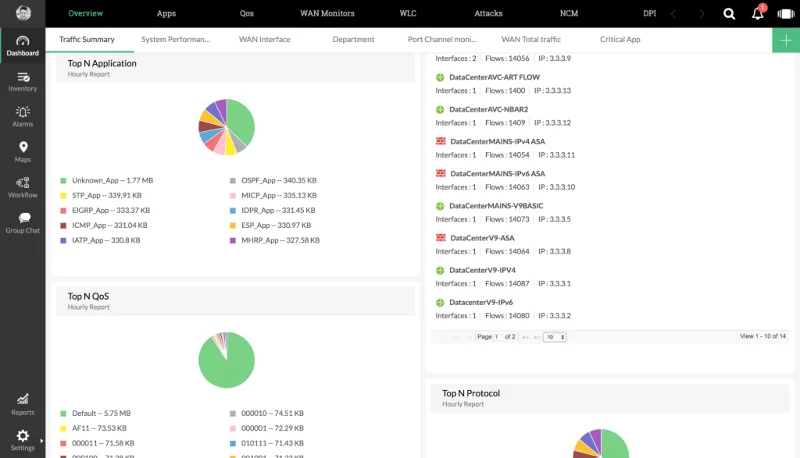800x458 pixels.
Task: Click the battery-like icon at top right
Action: 786,14
